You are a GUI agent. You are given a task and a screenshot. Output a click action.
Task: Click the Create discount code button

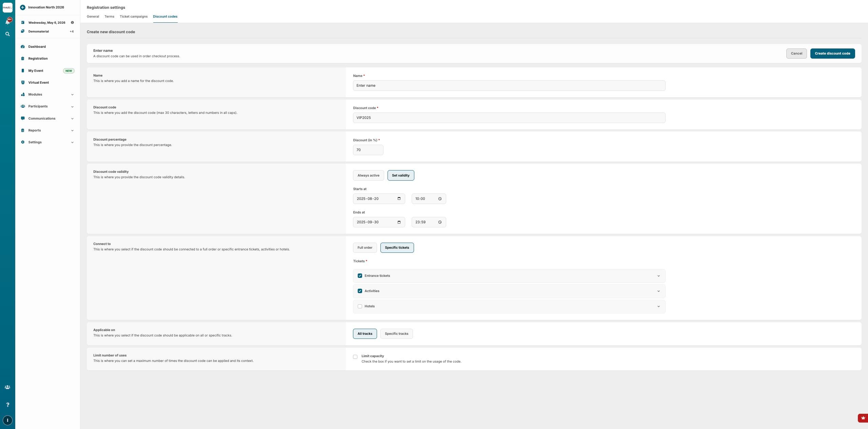[832, 54]
